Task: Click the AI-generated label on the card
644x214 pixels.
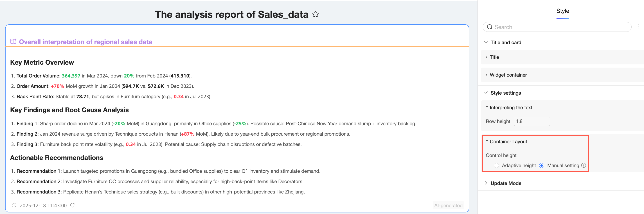Action: pyautogui.click(x=448, y=205)
